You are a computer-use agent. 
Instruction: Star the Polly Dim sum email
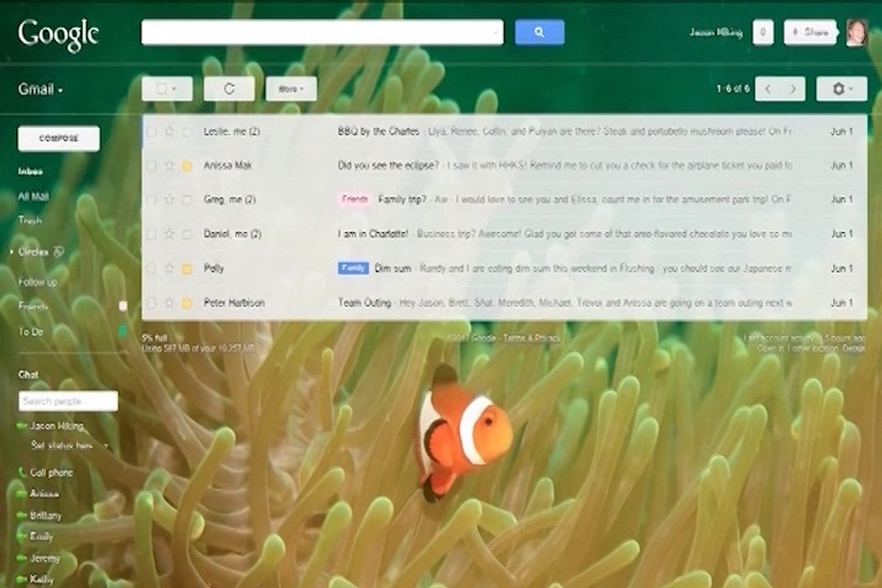coord(169,269)
